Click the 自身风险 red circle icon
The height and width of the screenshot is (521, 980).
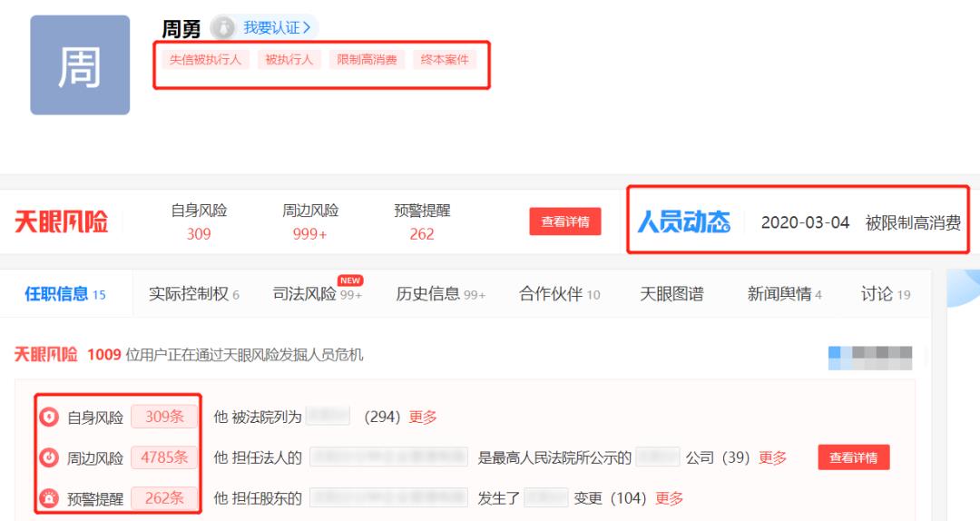click(50, 418)
